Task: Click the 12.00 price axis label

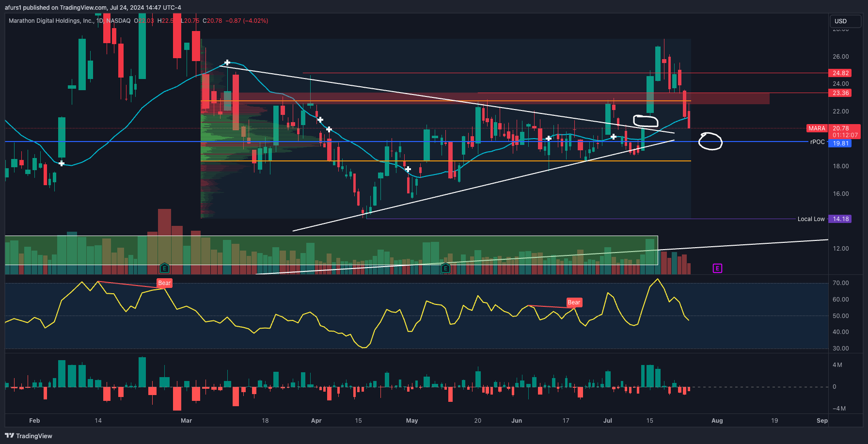Action: click(x=840, y=249)
